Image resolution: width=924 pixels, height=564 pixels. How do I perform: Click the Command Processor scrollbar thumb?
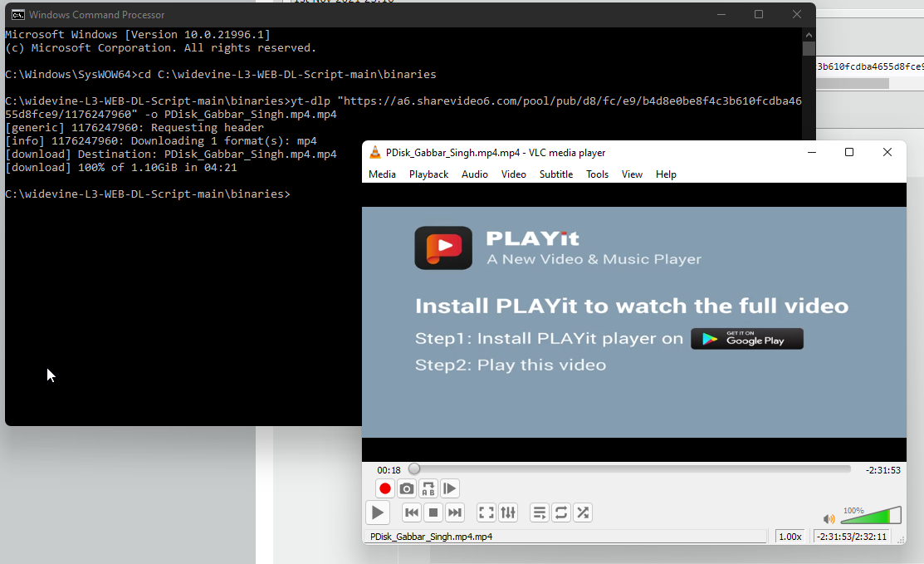pos(809,48)
